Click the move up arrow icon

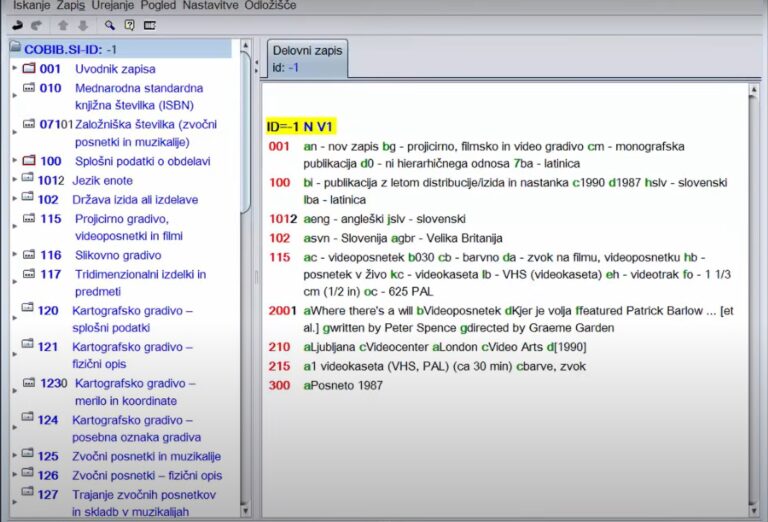(63, 25)
